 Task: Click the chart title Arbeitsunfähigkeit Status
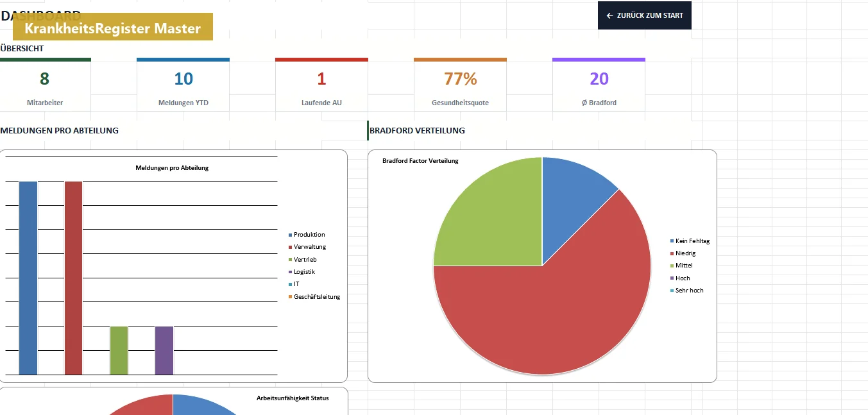[293, 398]
